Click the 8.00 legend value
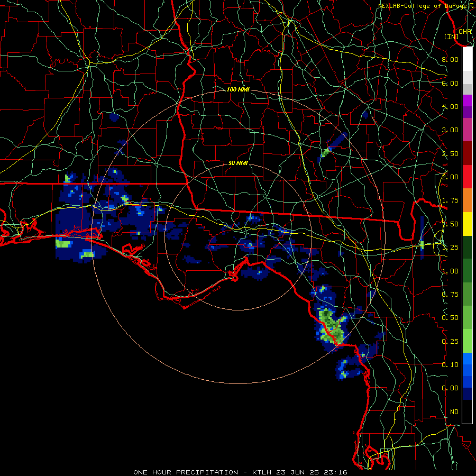Viewport: 476px width, 476px height. 450,59
